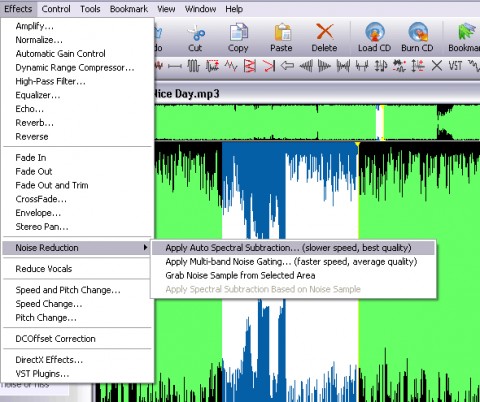480x402 pixels.
Task: Click the Paste clipboard icon
Action: [x=282, y=33]
